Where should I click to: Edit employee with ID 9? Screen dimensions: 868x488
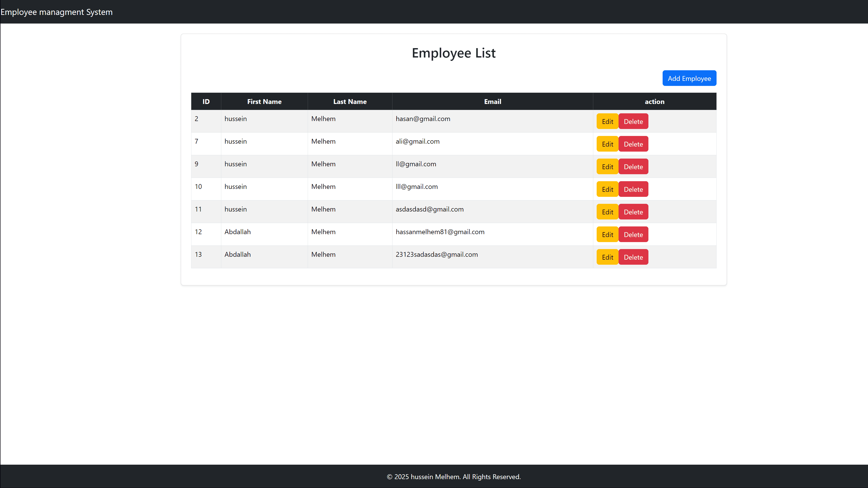tap(607, 166)
